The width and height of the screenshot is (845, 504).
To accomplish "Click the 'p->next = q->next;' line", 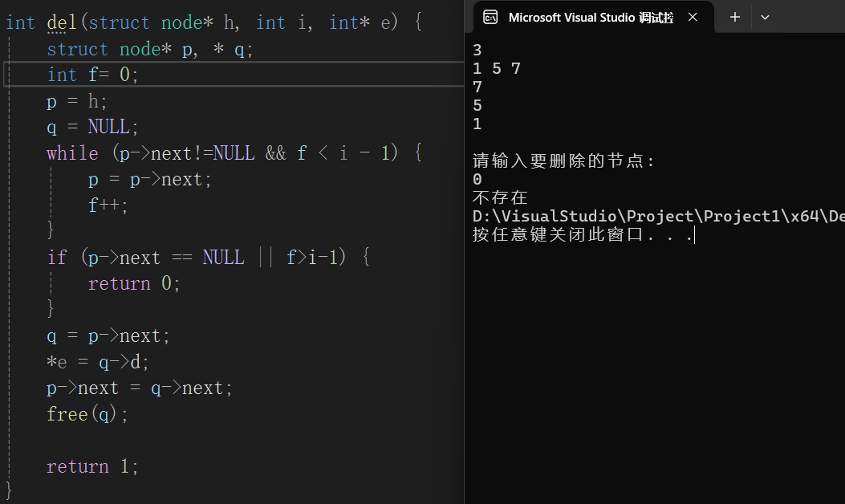I will tap(140, 388).
